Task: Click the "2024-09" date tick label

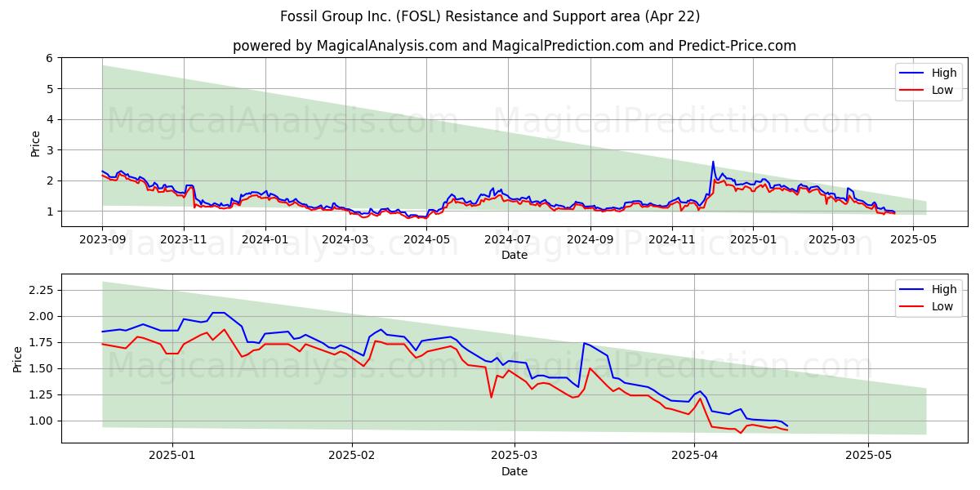Action: point(591,239)
